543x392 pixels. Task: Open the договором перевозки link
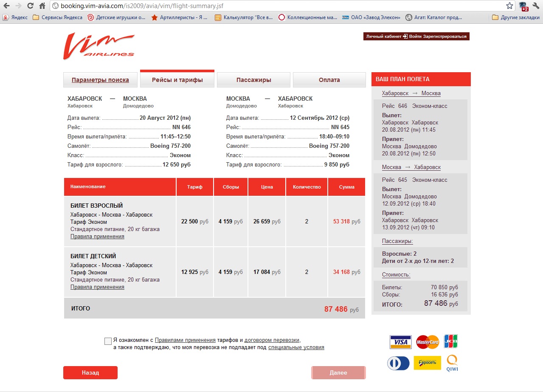pyautogui.click(x=272, y=340)
